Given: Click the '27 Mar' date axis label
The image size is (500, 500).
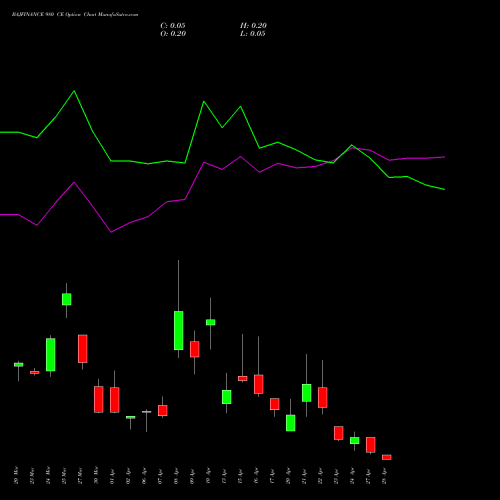Looking at the screenshot, I should 80,475.
